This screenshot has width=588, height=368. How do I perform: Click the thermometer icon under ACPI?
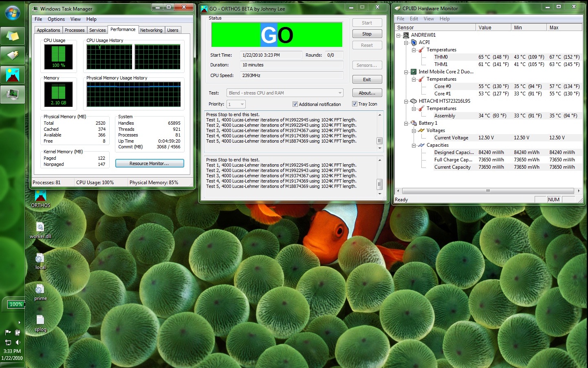click(x=421, y=50)
